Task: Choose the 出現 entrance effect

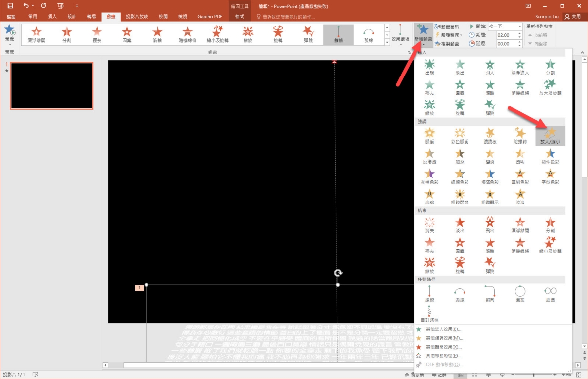Action: click(x=429, y=67)
